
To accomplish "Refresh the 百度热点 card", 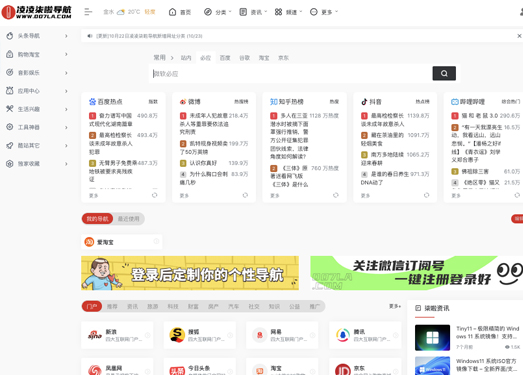I will (x=154, y=195).
